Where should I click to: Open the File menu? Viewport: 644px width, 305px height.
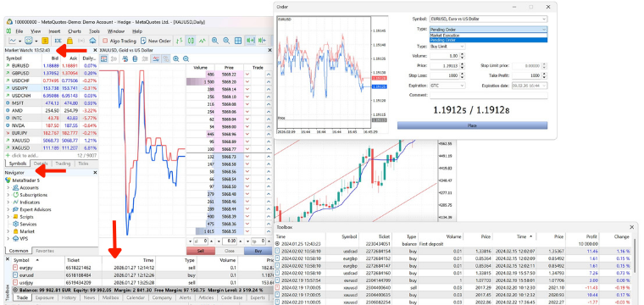coord(19,31)
